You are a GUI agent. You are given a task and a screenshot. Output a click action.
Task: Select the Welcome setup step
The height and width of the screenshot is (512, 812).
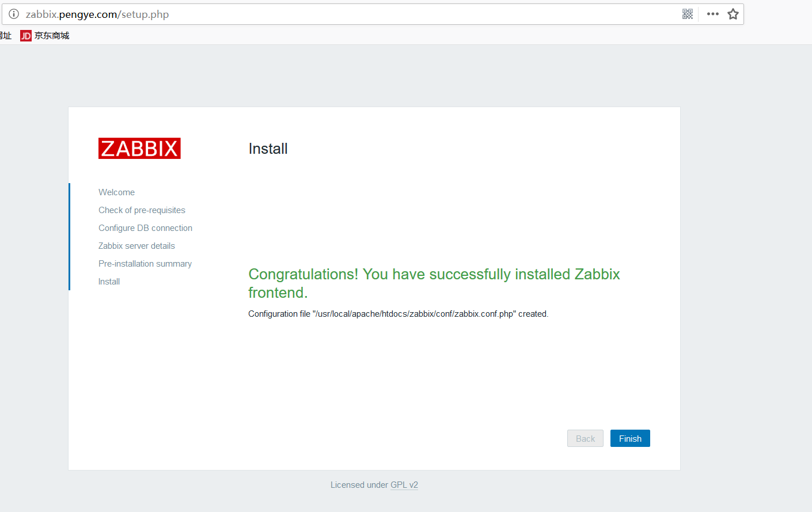click(116, 192)
